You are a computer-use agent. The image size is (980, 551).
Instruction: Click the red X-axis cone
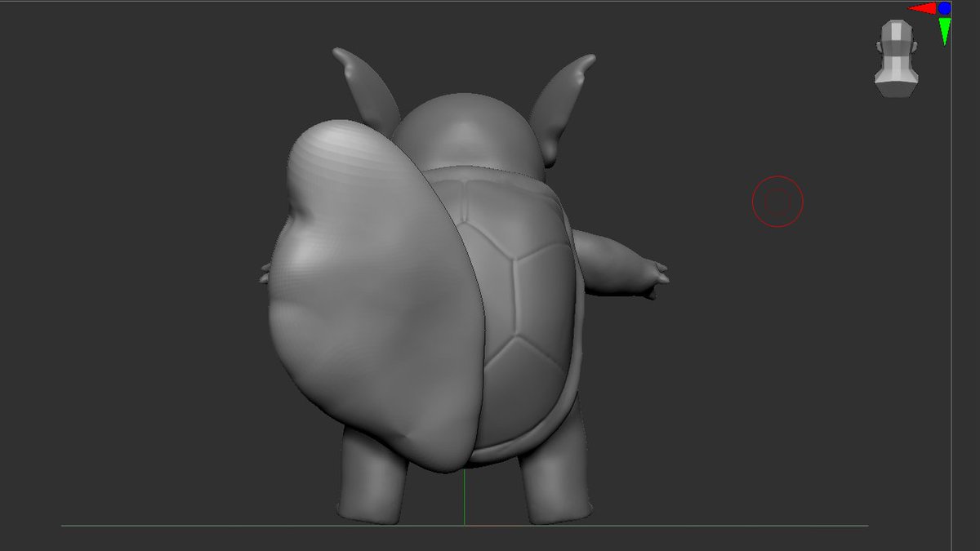(923, 8)
